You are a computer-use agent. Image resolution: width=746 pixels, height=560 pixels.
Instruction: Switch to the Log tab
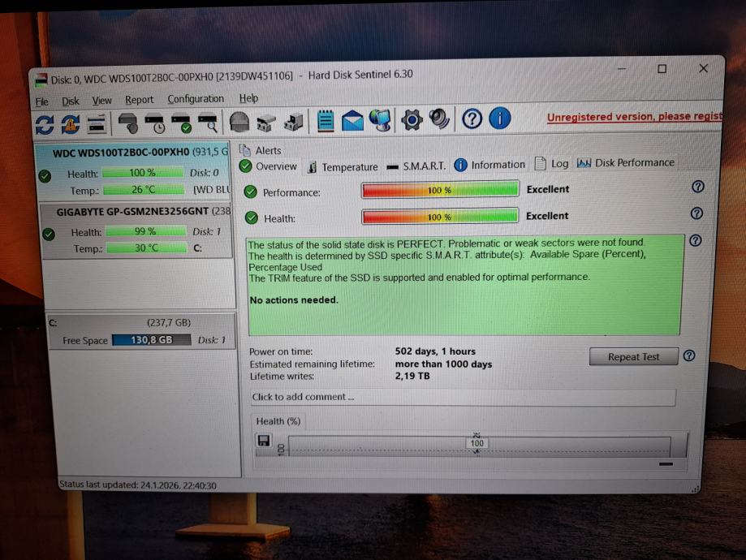[x=551, y=164]
